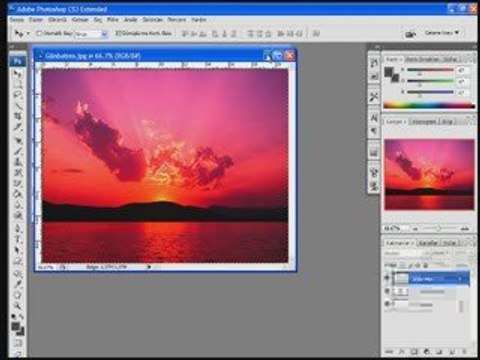The image size is (480, 360).
Task: Switch to the Kanallar tab
Action: [x=427, y=243]
